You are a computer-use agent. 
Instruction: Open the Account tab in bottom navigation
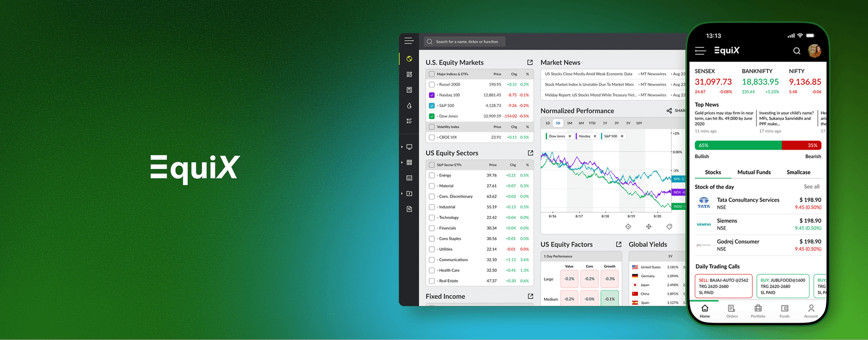(811, 311)
